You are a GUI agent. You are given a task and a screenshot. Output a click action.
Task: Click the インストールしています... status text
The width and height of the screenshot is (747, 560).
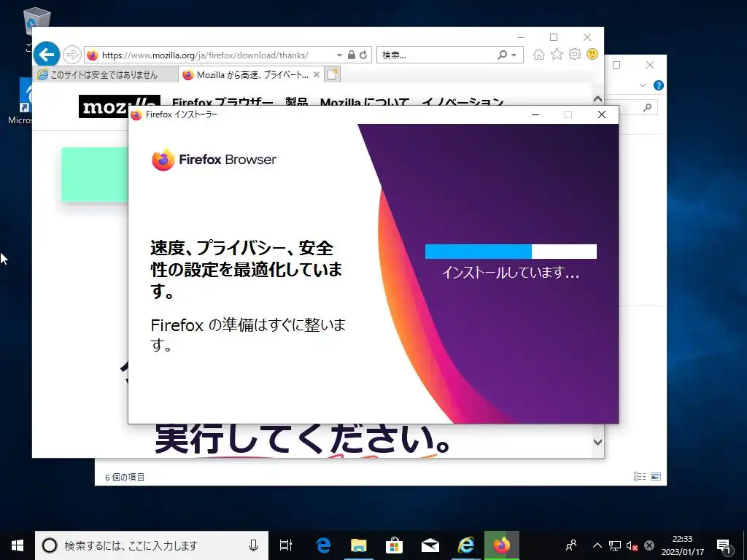[x=510, y=273]
